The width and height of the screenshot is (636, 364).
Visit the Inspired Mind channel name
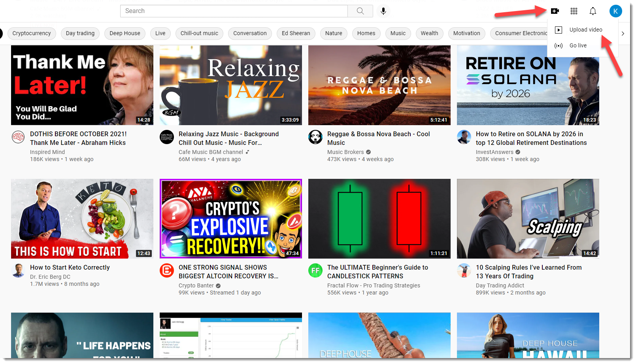[47, 152]
